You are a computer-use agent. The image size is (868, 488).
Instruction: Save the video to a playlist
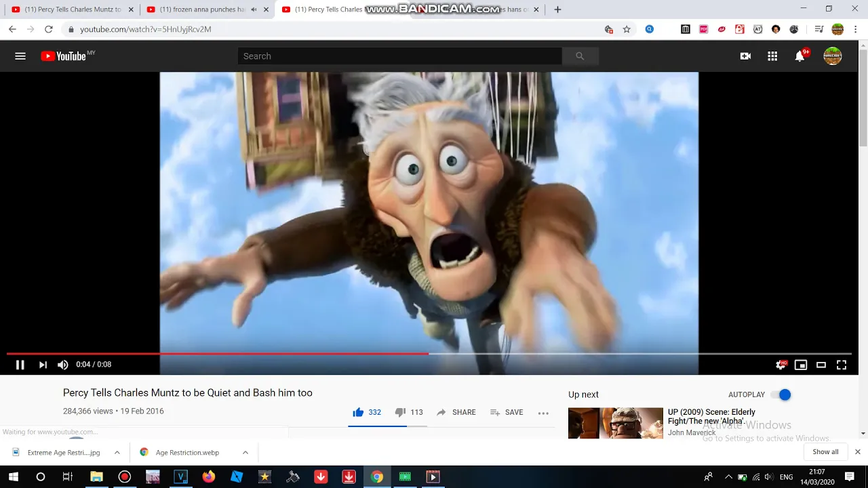pos(507,412)
